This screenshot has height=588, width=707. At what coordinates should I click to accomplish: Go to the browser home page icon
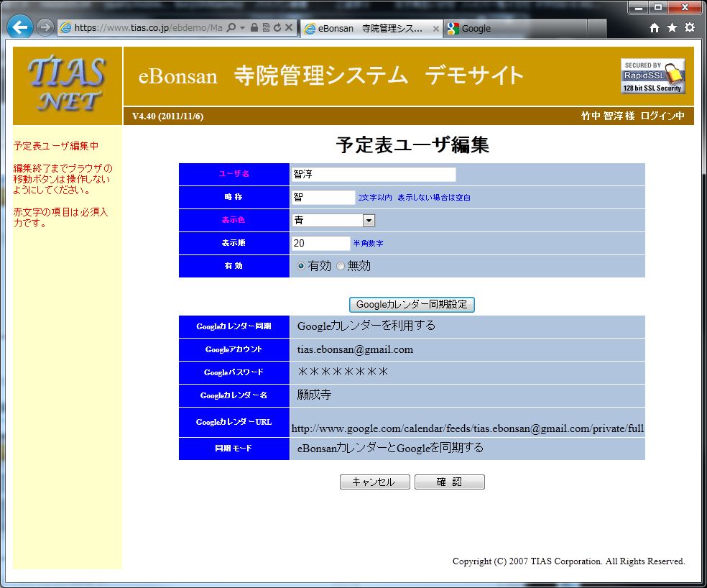tap(655, 28)
